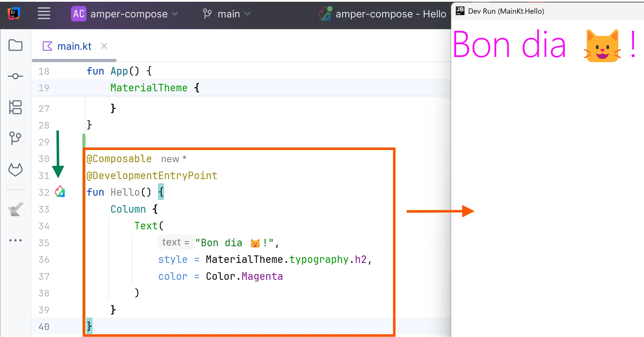Click the 'new *' author inlay hint
Image resolution: width=644 pixels, height=337 pixels.
[173, 159]
